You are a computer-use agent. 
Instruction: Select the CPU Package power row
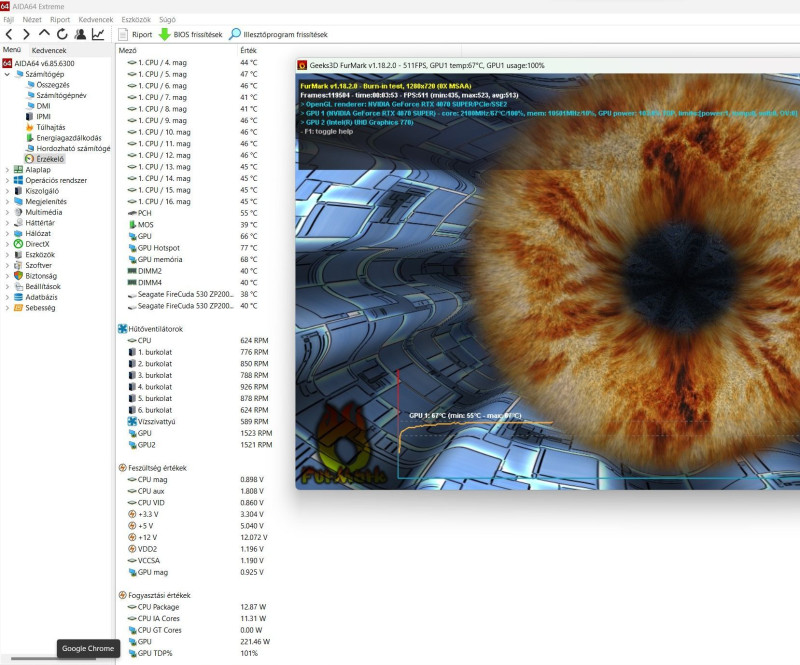(x=199, y=607)
